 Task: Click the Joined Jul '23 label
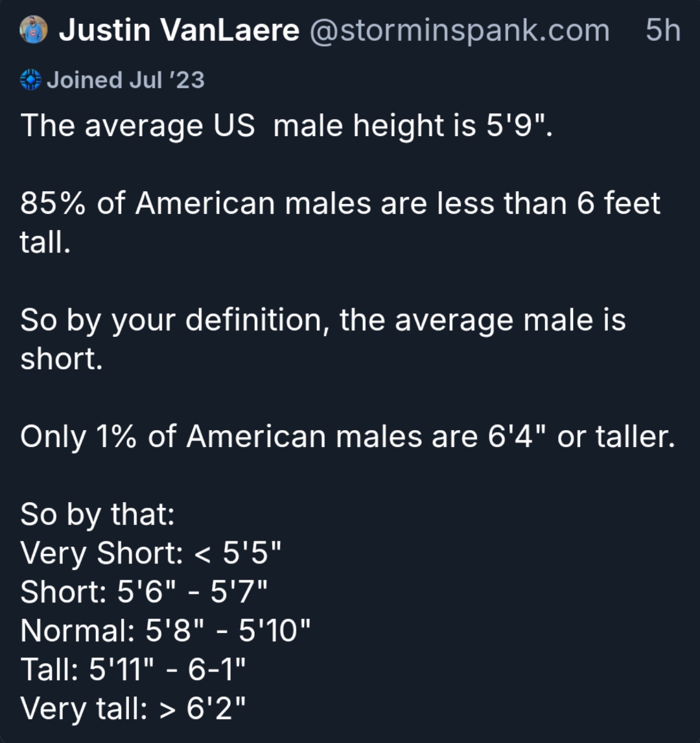point(125,80)
